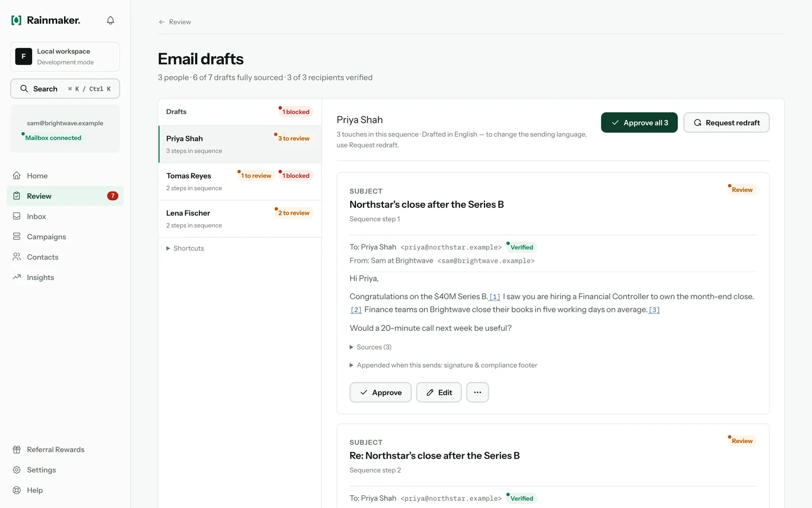The image size is (812, 508).
Task: Click Review status tag on step 2 card
Action: [741, 441]
